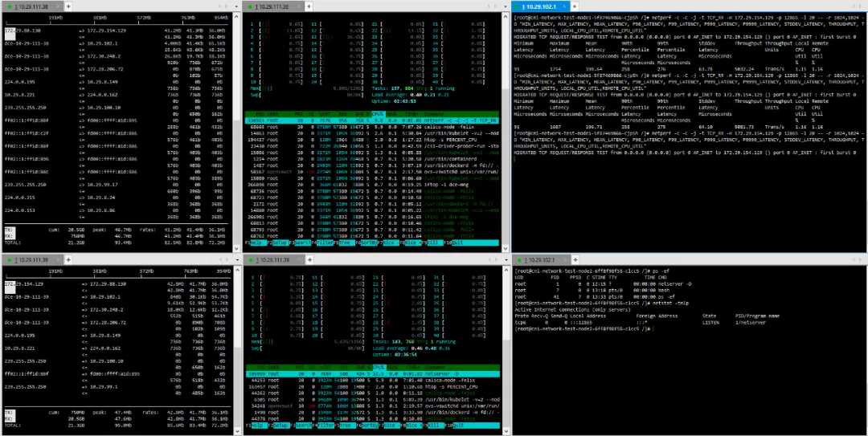Image resolution: width=868 pixels, height=436 pixels.
Task: Click highlighted host 172.29.88.130 in top-left iftop
Action: click(x=24, y=31)
